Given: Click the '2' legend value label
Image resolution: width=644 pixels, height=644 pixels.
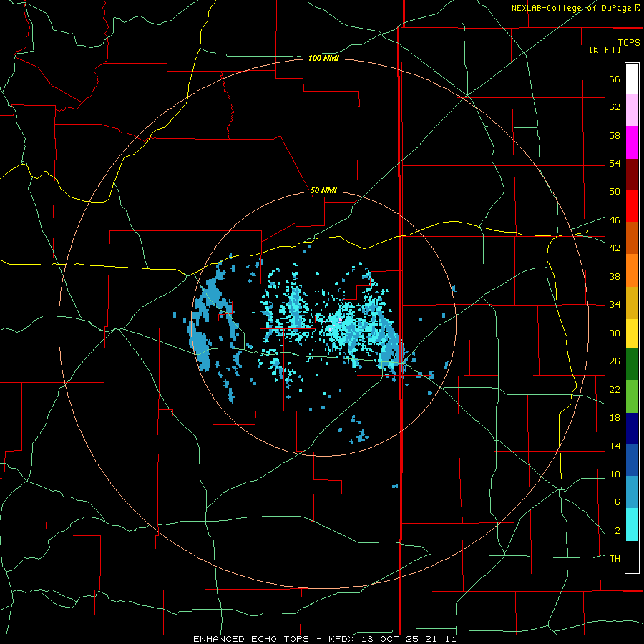Looking at the screenshot, I should coord(618,531).
